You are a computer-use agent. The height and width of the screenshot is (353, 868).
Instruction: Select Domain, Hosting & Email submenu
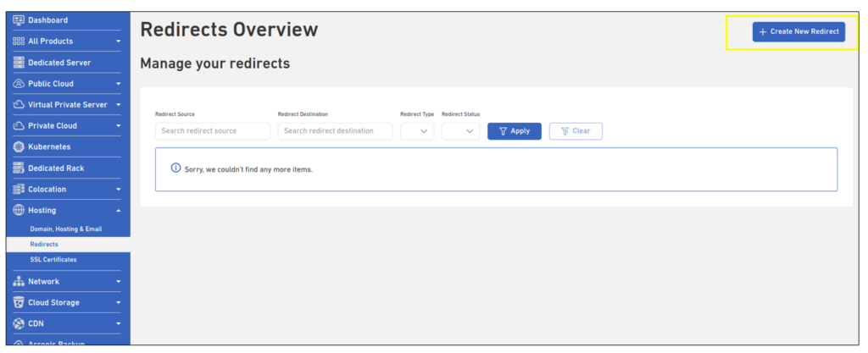click(x=66, y=229)
